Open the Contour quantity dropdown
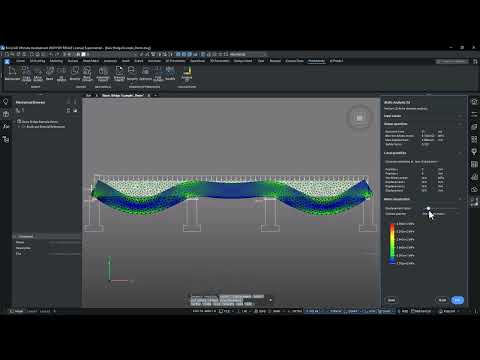This screenshot has height=360, width=480. pyautogui.click(x=440, y=214)
